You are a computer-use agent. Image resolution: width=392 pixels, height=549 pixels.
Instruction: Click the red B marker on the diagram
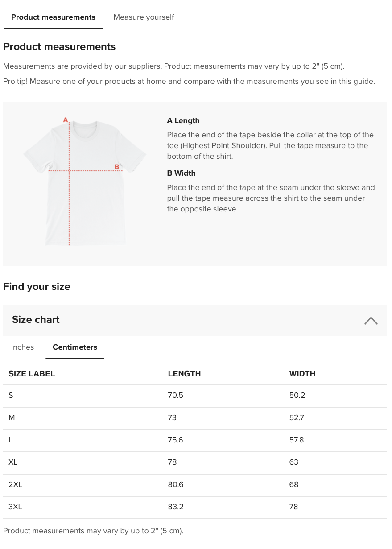coord(117,167)
